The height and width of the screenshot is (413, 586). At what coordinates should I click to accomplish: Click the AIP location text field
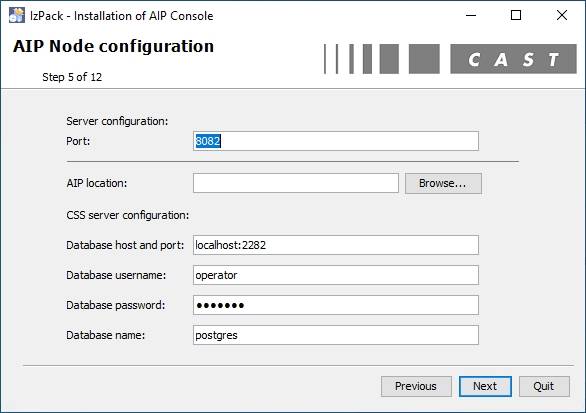(296, 183)
